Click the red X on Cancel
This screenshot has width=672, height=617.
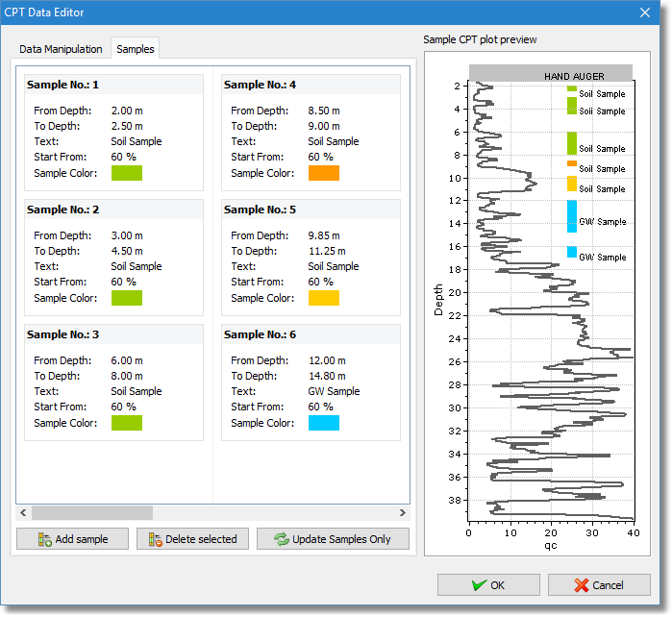(581, 584)
